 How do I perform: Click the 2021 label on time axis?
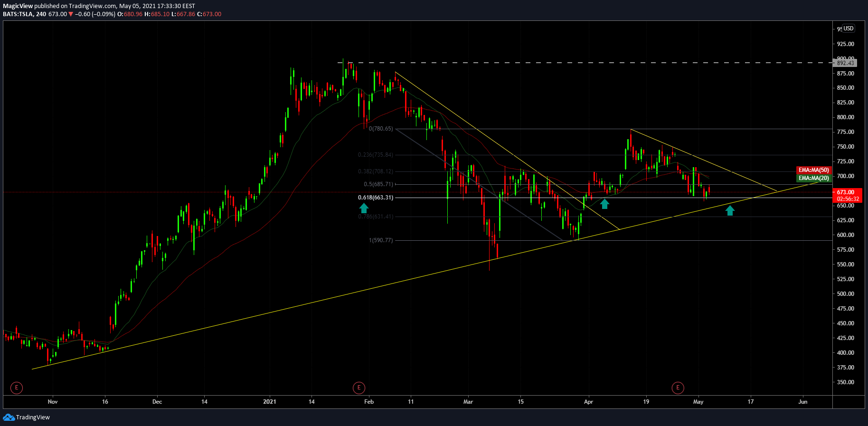pyautogui.click(x=270, y=402)
